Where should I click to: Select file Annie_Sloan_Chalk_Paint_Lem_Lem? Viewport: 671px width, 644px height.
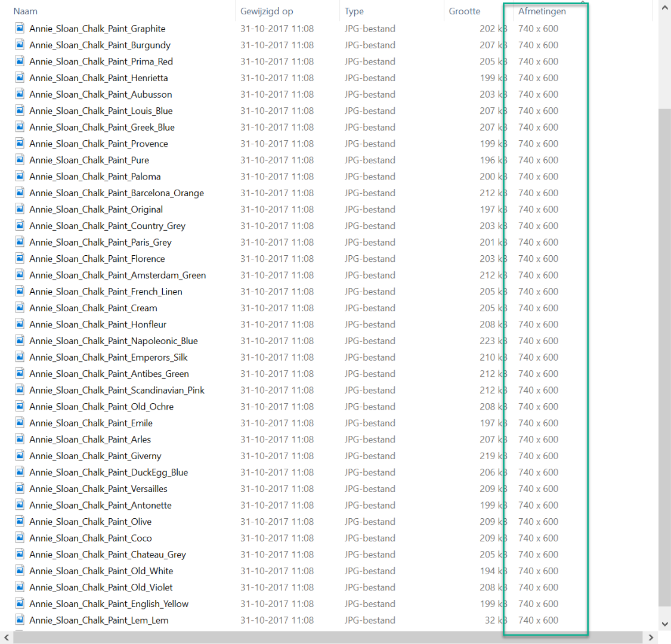coord(99,621)
